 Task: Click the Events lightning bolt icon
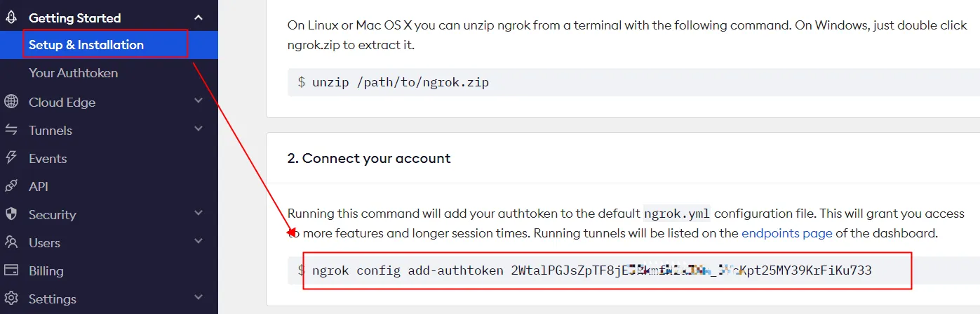coord(11,158)
